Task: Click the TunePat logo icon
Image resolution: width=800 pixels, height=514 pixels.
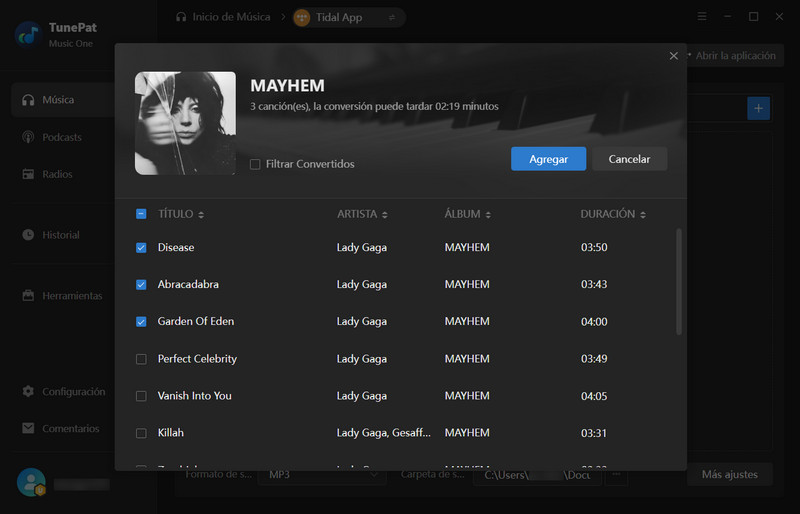Action: [x=29, y=34]
